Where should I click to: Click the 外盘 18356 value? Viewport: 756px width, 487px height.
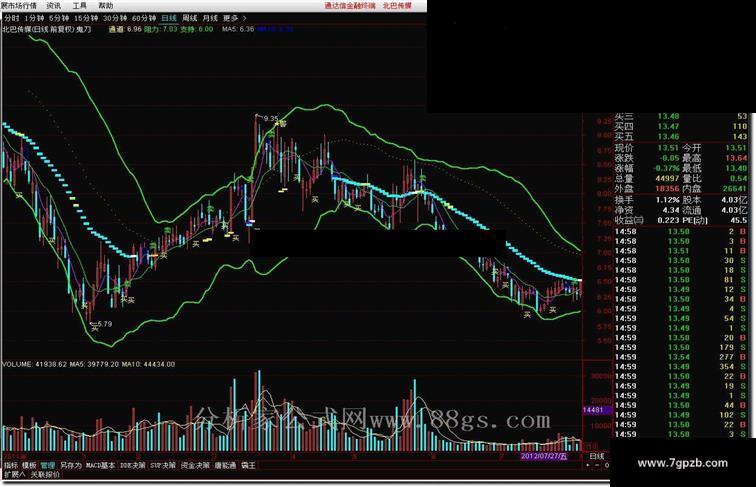pos(667,189)
